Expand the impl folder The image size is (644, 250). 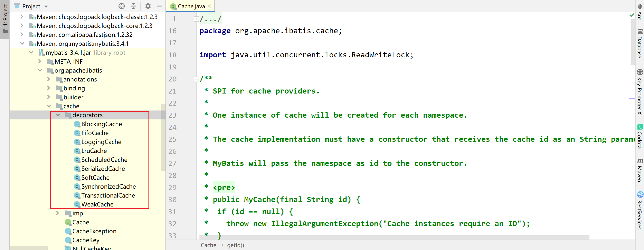click(x=58, y=213)
